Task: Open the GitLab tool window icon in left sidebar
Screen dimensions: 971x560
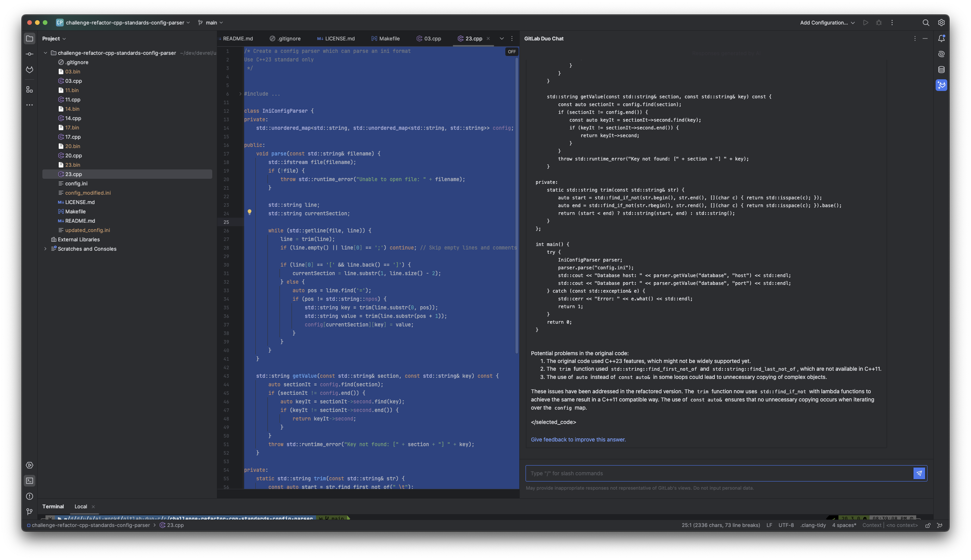Action: click(x=30, y=70)
